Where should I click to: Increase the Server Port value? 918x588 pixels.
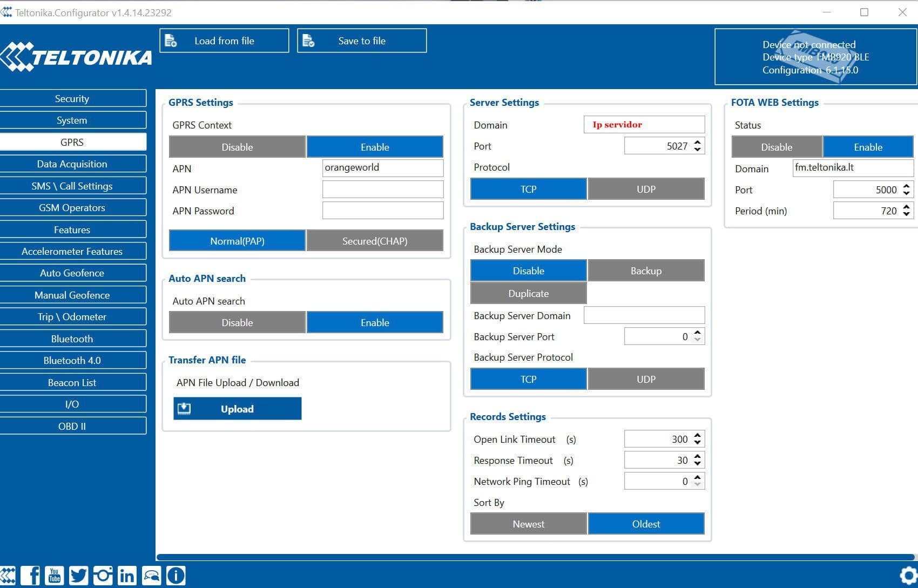(x=698, y=142)
